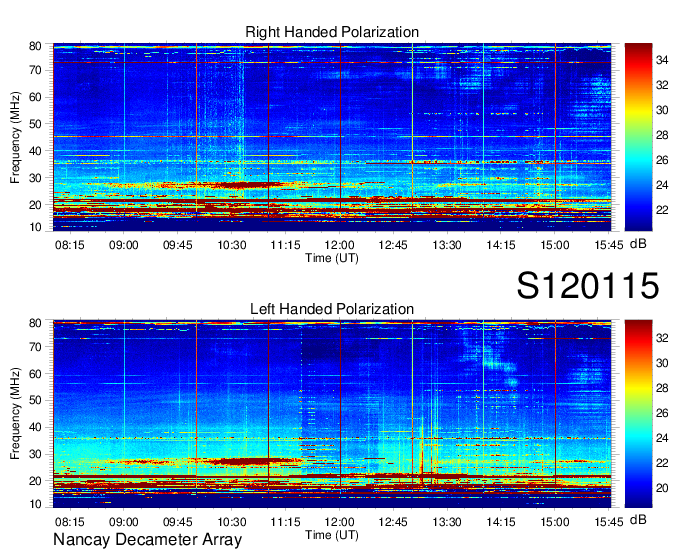Image resolution: width=680 pixels, height=552 pixels.
Task: Click 13:30 time tick in Right Handed plot
Action: pos(447,245)
